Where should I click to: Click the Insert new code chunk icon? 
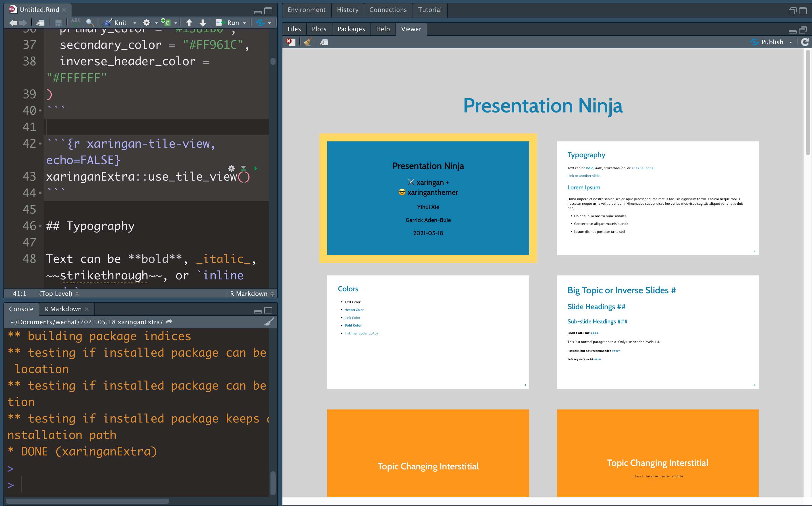(x=166, y=23)
